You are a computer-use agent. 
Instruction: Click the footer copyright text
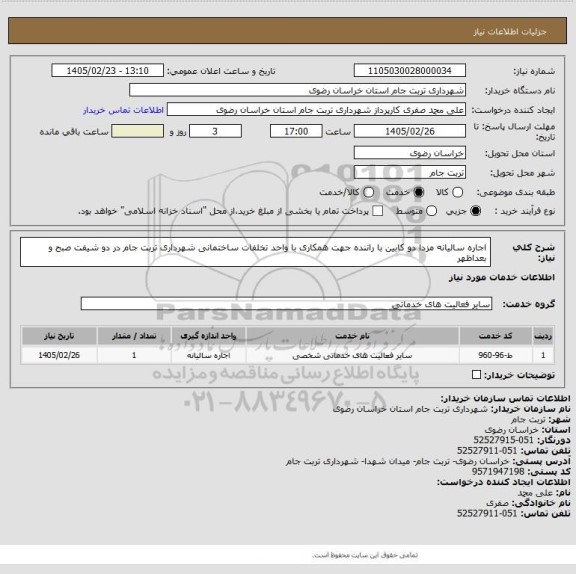(x=364, y=555)
